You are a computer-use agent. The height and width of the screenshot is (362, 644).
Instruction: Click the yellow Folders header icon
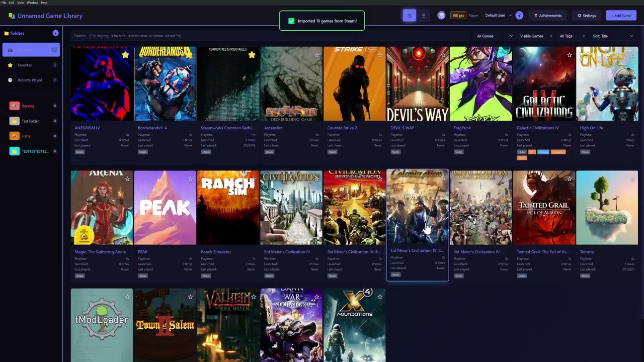7,33
